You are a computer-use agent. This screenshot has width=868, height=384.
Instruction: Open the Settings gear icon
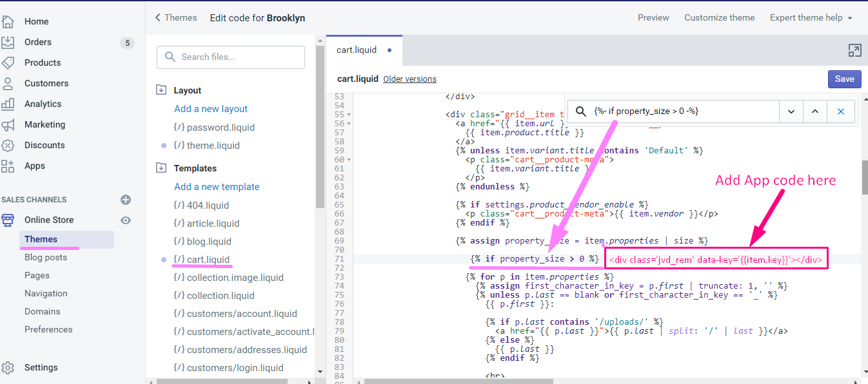[8, 368]
